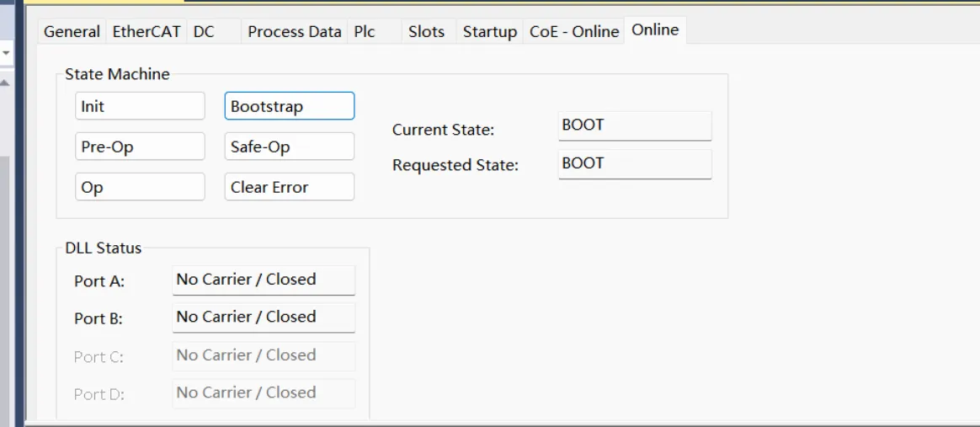Open the EtherCAT tab
Viewport: 980px width, 427px height.
click(146, 32)
